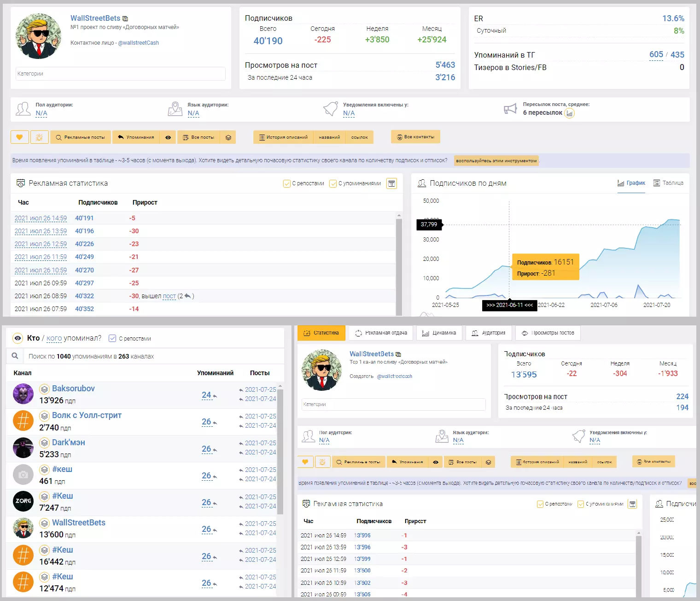Click the sun icon next to heart button
Screen dimensions: 700x601
[39, 137]
